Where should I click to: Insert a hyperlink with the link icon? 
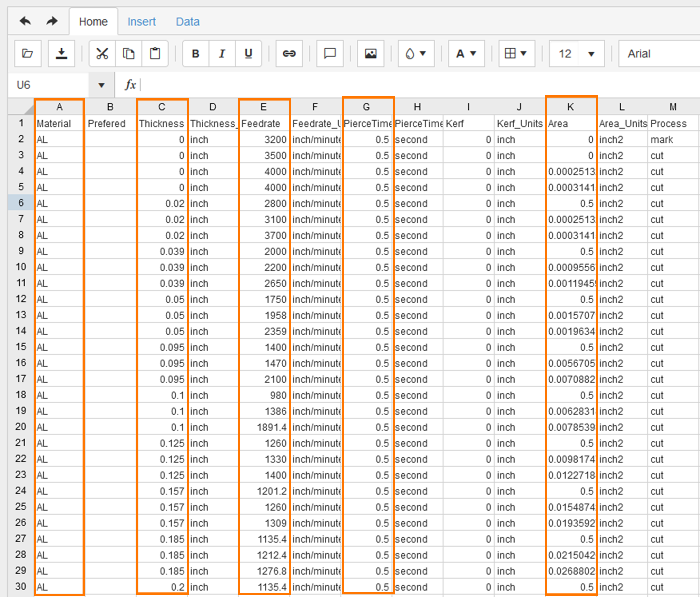[289, 54]
